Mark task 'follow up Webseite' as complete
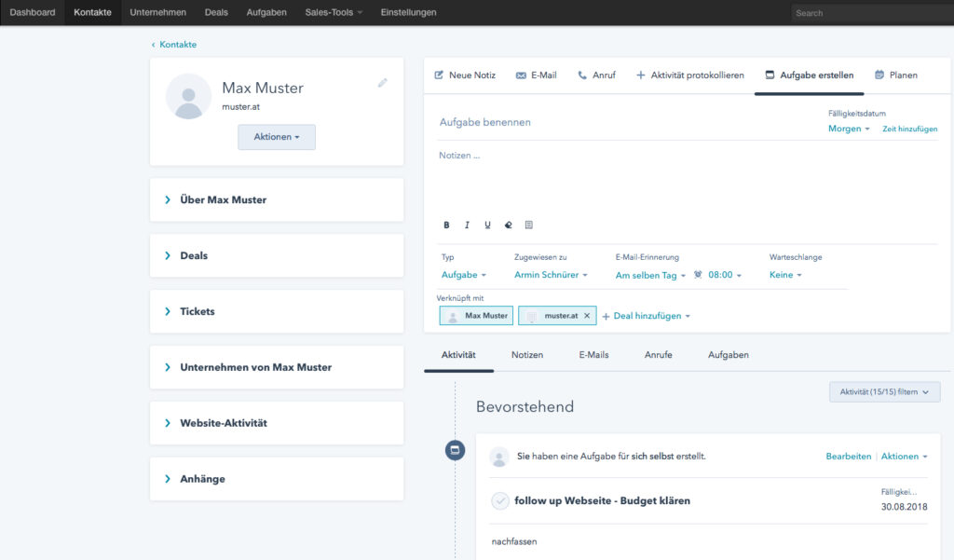The height and width of the screenshot is (560, 954). (500, 501)
